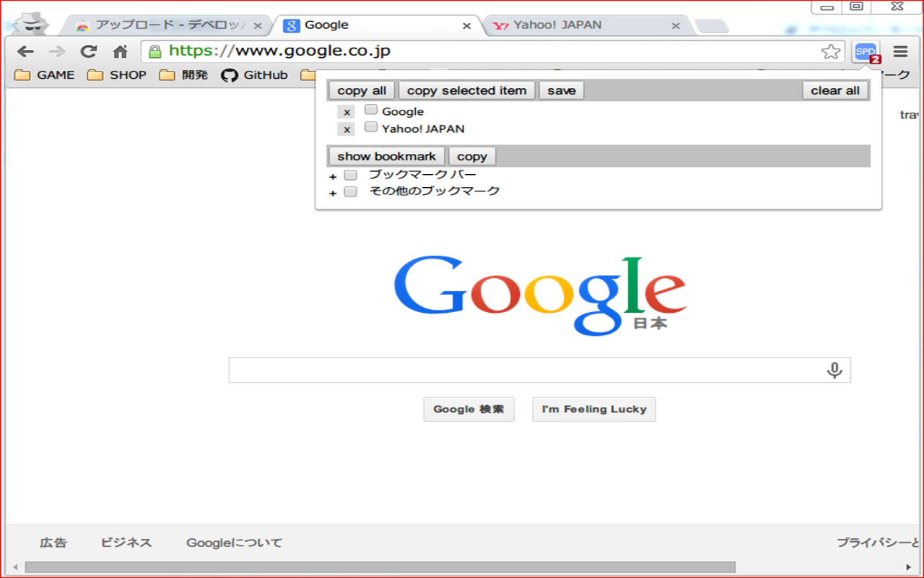Click the I'm Feeling Lucky button
Image resolution: width=924 pixels, height=578 pixels.
594,409
